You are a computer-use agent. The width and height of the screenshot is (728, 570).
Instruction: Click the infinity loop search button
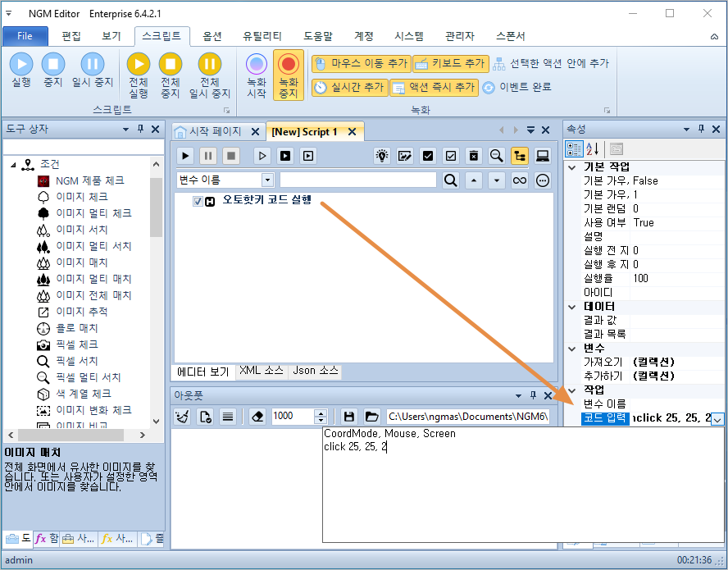pos(520,180)
